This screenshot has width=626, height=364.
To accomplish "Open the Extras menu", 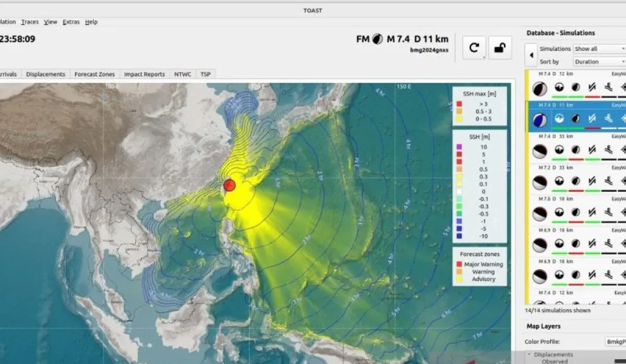I will point(71,22).
